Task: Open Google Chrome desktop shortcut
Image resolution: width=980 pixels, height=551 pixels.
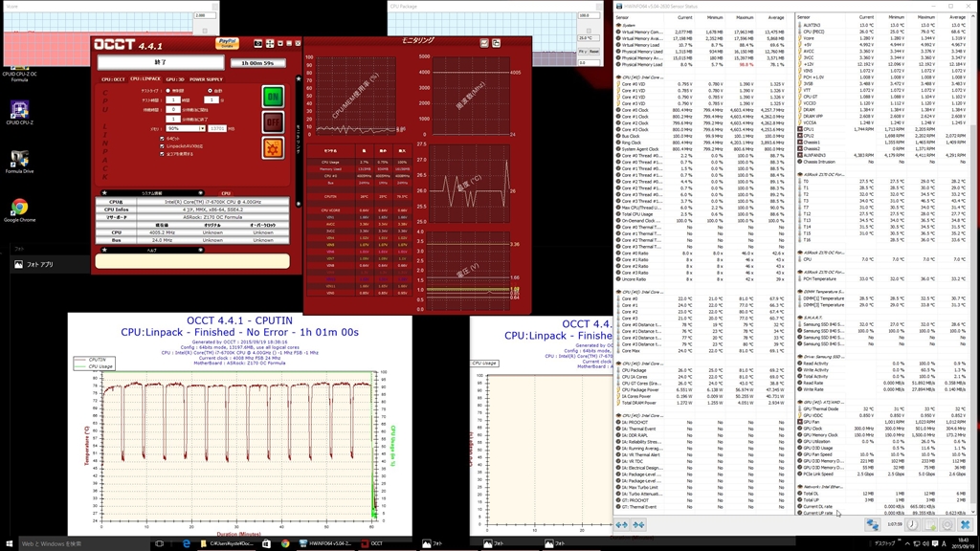Action: (x=18, y=210)
